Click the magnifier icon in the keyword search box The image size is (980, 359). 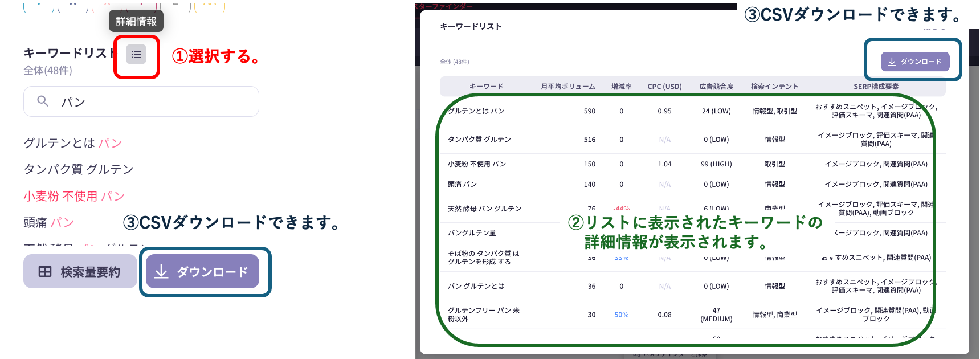[x=43, y=101]
